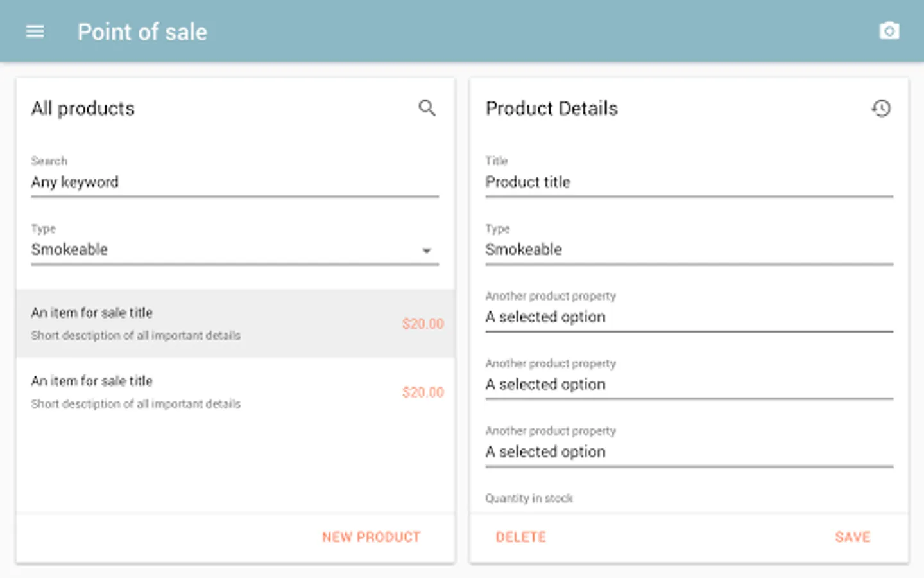Click the camera icon in header
924x578 pixels.
click(x=889, y=31)
